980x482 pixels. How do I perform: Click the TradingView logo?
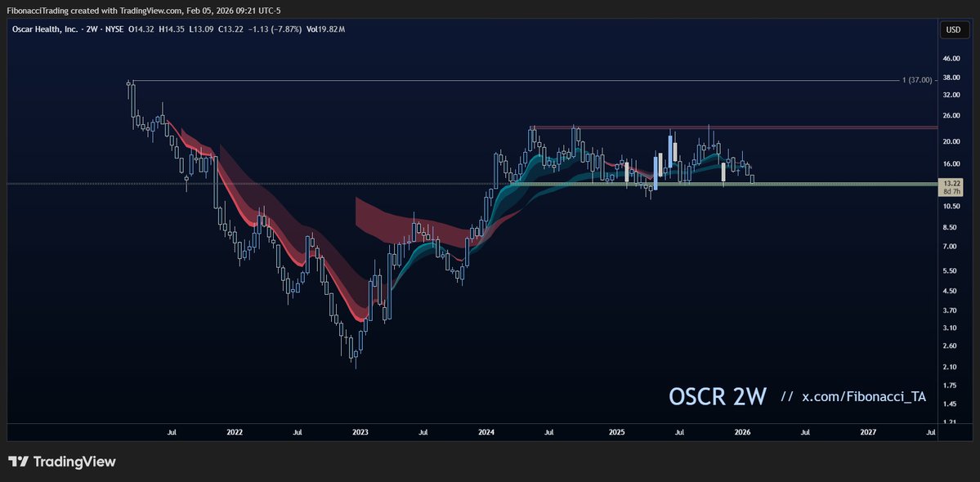(62, 462)
